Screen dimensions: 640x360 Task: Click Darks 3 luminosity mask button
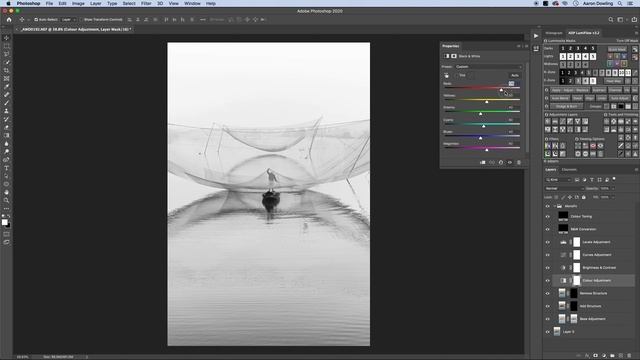click(578, 48)
